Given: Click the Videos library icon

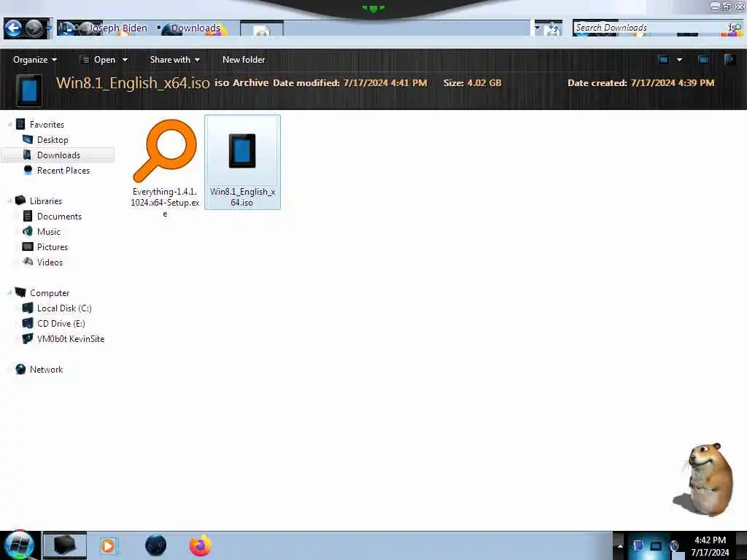Looking at the screenshot, I should pos(28,262).
